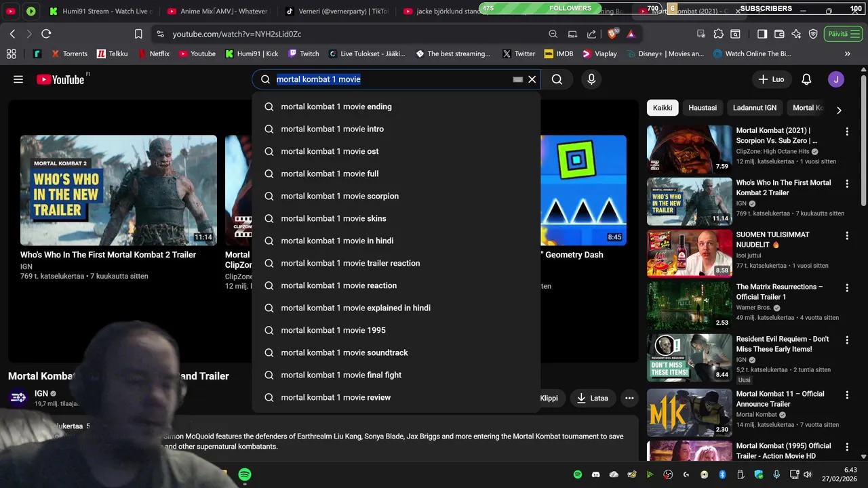The width and height of the screenshot is (868, 488).
Task: Open Geometry Dash video thumbnail
Action: click(583, 190)
